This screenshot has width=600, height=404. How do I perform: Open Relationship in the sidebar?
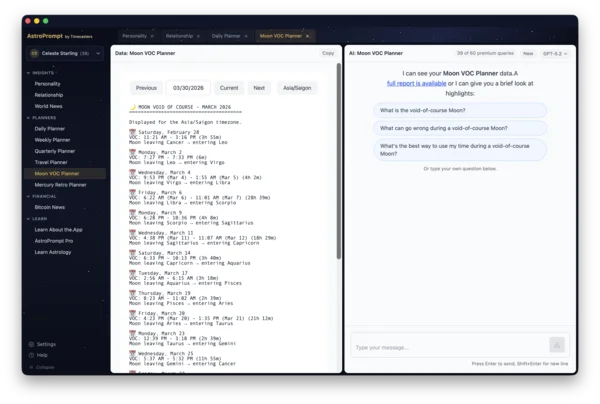pyautogui.click(x=49, y=95)
